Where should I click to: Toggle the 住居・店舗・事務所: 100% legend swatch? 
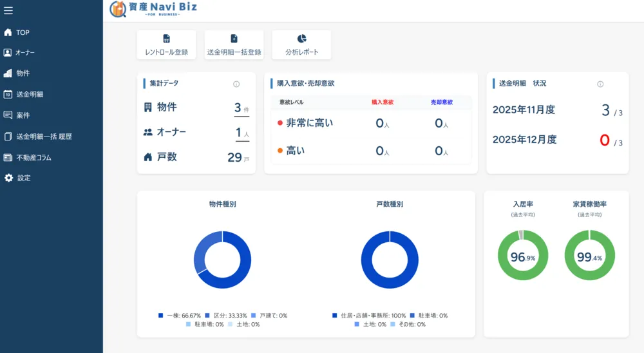point(334,316)
